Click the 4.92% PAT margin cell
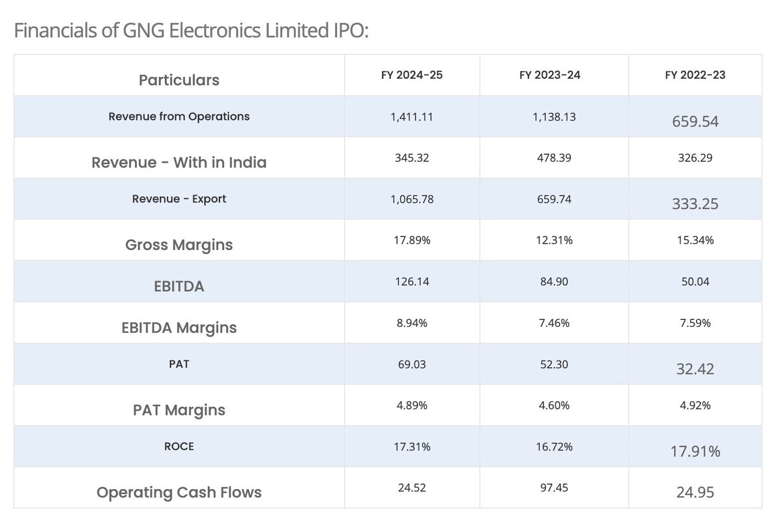 695,405
